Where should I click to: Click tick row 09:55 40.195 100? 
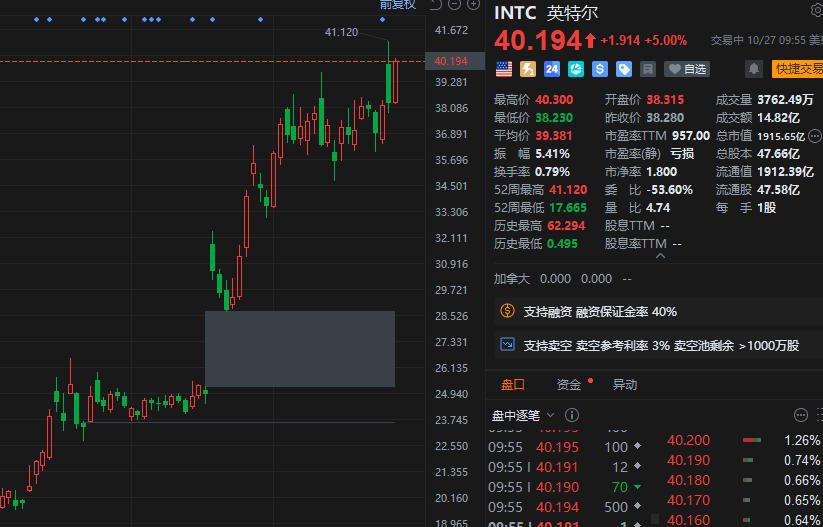click(565, 447)
